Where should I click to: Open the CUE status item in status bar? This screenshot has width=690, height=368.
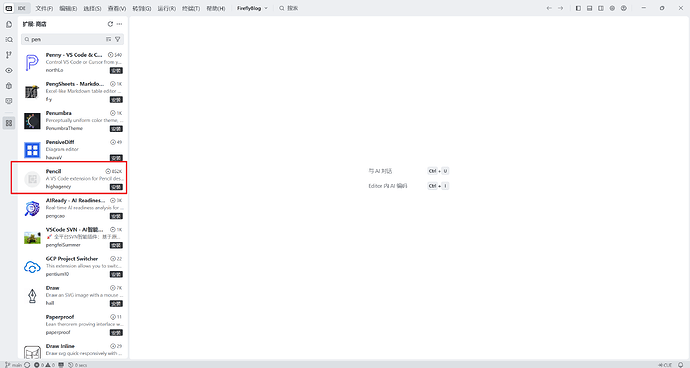pos(665,365)
